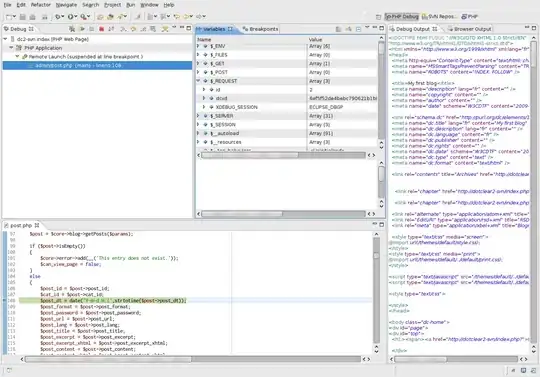540x377 pixels.
Task: Click the Run green play icon in main toolbar
Action: click(x=70, y=17)
